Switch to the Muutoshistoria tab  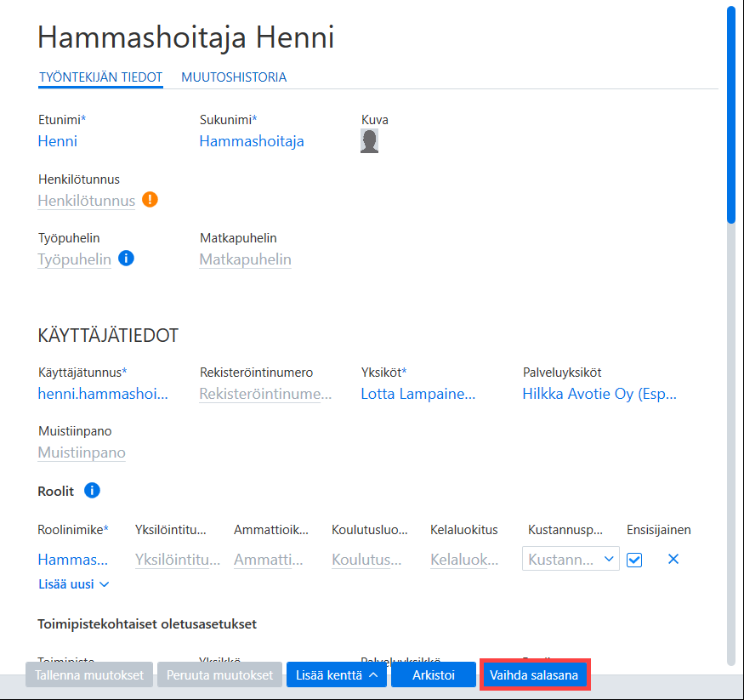(x=234, y=77)
